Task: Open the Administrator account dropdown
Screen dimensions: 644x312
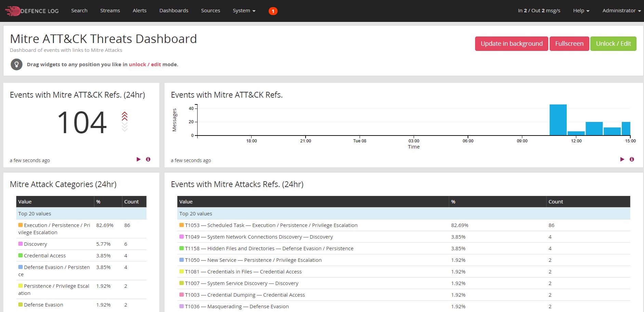Action: tap(621, 11)
